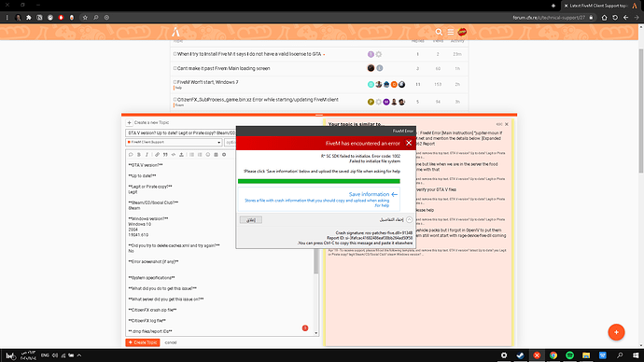The width and height of the screenshot is (644, 362).
Task: Click the upload icon in the editor toolbar
Action: [x=181, y=155]
